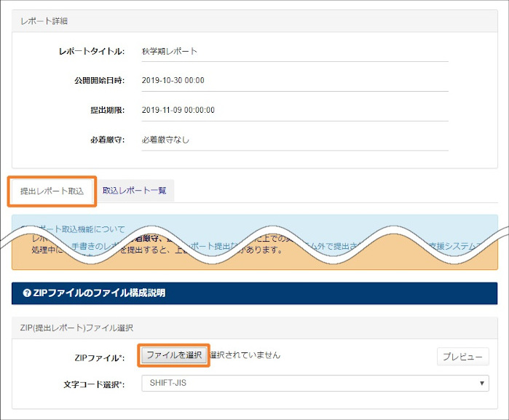Switch to the 提出レポート取込 tab
This screenshot has width=509, height=420.
(52, 191)
